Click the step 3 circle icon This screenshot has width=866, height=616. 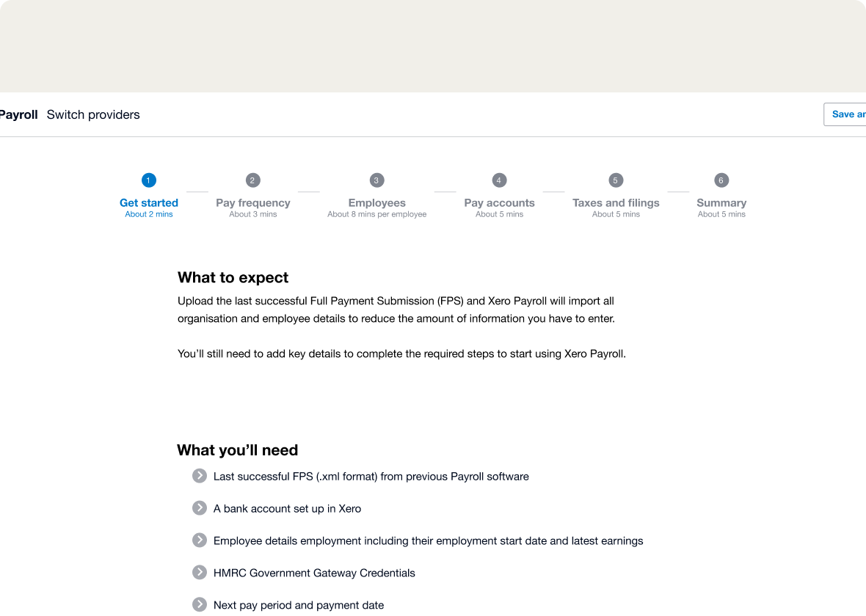(376, 180)
